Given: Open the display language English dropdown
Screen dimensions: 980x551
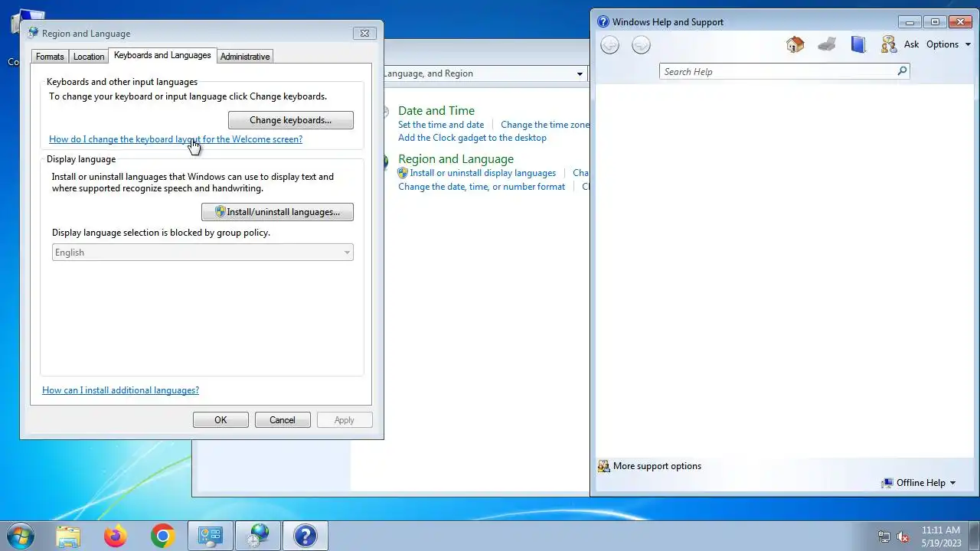Looking at the screenshot, I should point(202,253).
